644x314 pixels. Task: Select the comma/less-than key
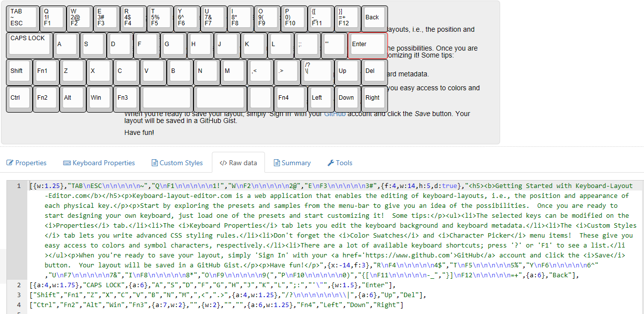click(x=261, y=72)
